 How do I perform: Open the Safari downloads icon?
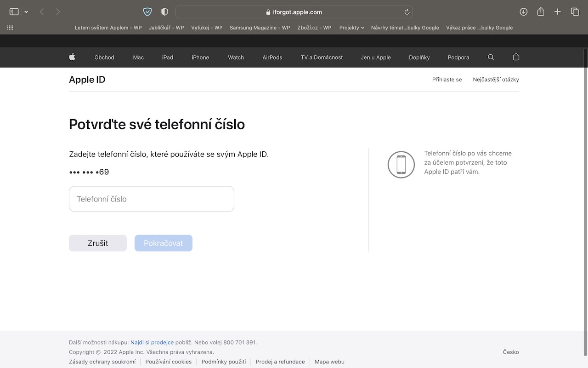coord(523,12)
